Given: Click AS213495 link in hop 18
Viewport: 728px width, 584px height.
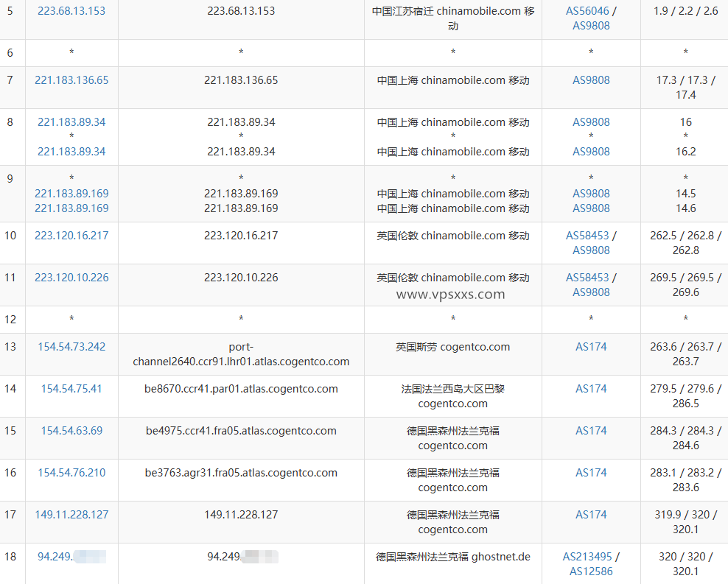Looking at the screenshot, I should click(x=587, y=557).
